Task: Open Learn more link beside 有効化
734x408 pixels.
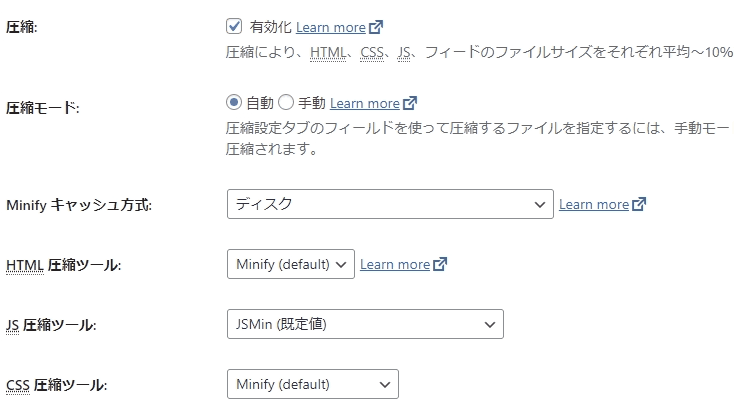Action: (x=331, y=28)
